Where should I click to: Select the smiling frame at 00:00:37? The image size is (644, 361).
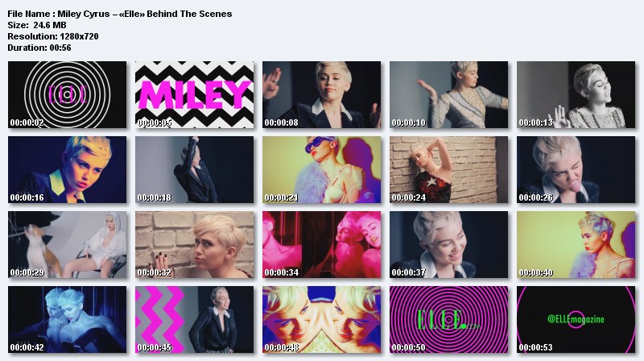[448, 245]
